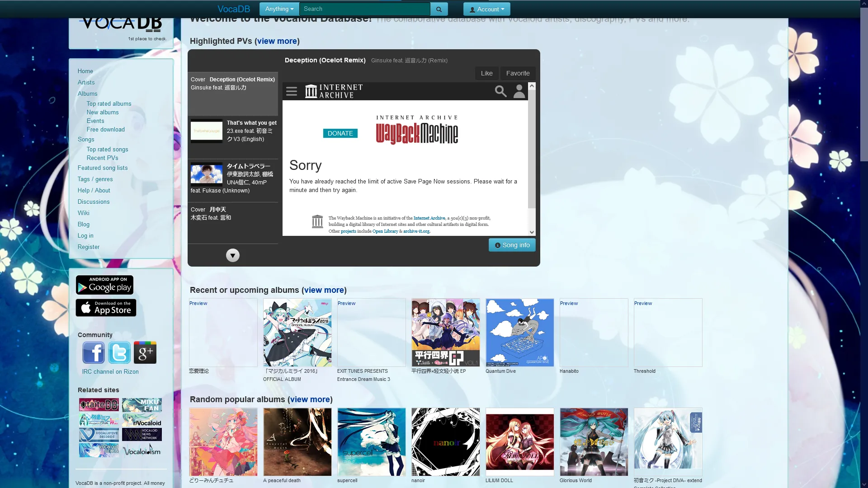Open the Quantum Dive album thumbnail
Screen dimensions: 868x488
pos(519,333)
